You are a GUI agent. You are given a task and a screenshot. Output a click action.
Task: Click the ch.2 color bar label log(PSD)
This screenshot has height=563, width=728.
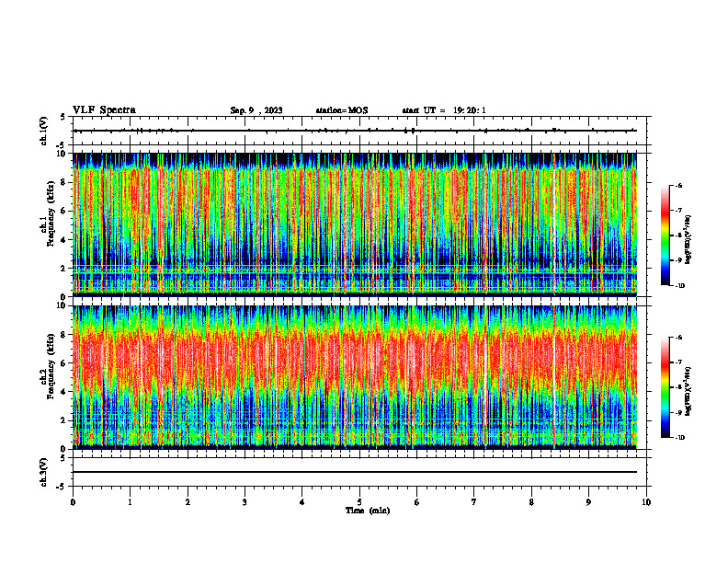(x=688, y=391)
